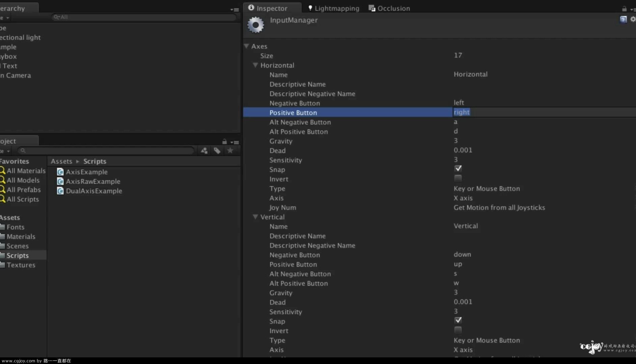636x364 pixels.
Task: Click the tag icon in Project panel toolbar
Action: [x=217, y=151]
